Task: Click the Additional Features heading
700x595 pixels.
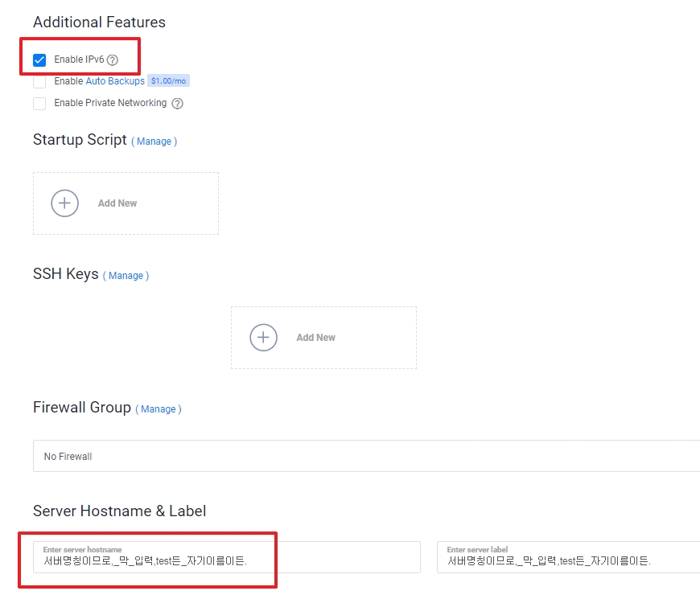Action: tap(99, 22)
